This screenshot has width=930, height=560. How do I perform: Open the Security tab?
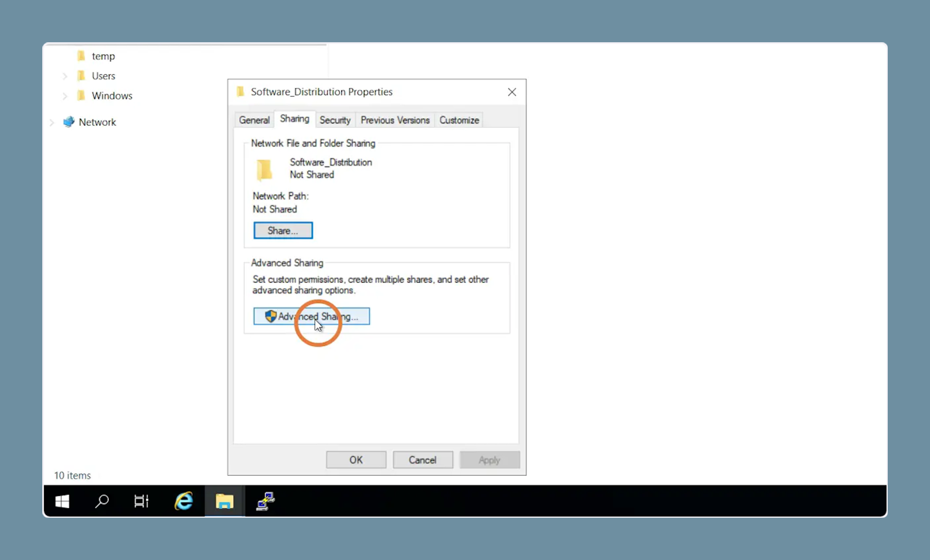tap(335, 120)
